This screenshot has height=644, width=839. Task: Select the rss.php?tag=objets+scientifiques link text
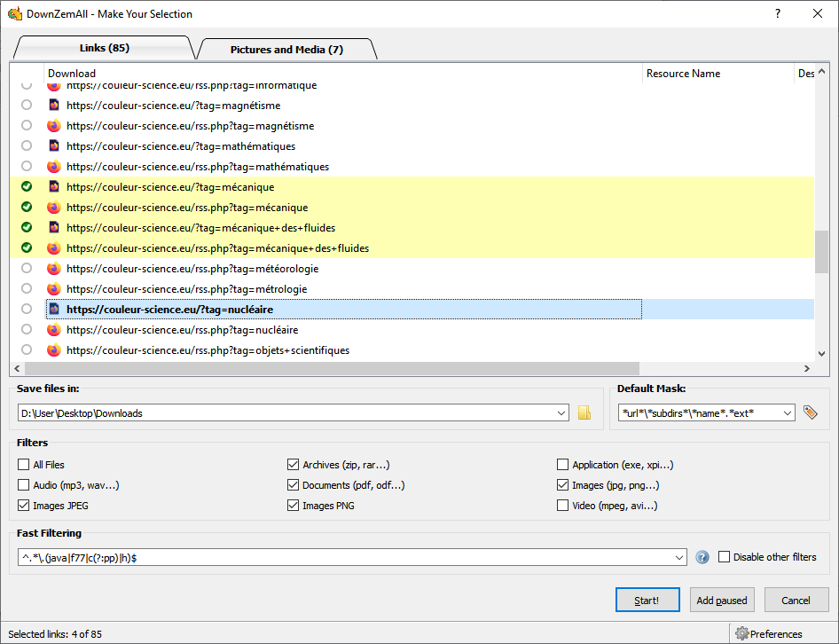208,350
